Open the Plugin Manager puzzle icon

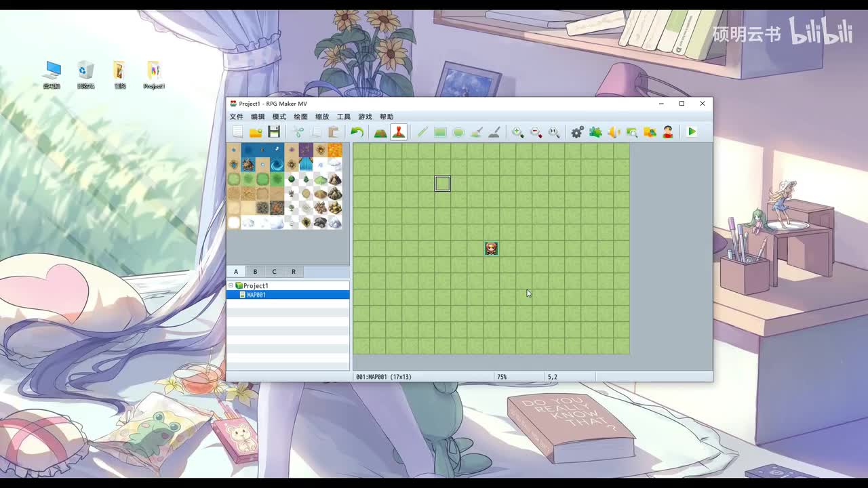pos(595,132)
